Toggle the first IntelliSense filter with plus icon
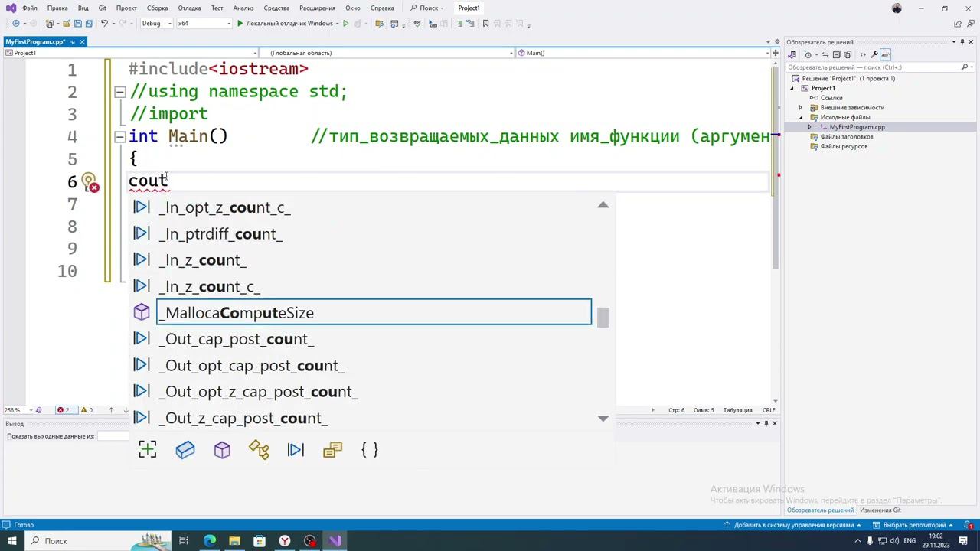 (x=148, y=450)
